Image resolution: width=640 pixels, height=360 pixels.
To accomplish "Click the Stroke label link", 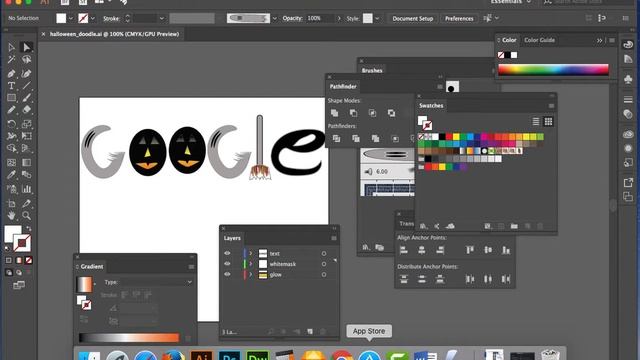I will (111, 18).
